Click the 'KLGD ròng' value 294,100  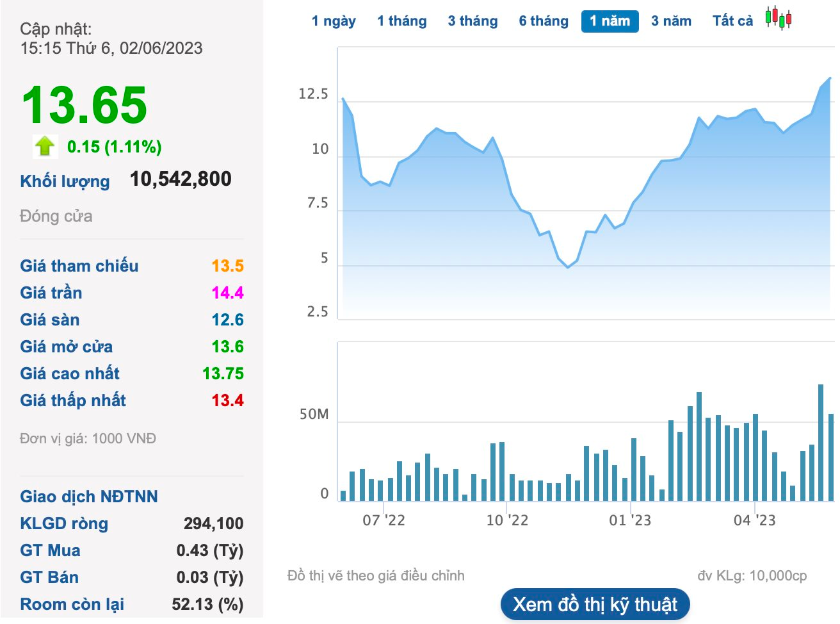pos(214,523)
